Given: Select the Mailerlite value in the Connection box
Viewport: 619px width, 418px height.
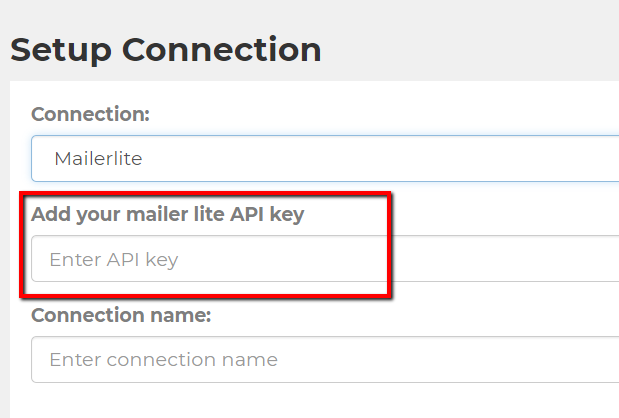Looking at the screenshot, I should pyautogui.click(x=99, y=158).
